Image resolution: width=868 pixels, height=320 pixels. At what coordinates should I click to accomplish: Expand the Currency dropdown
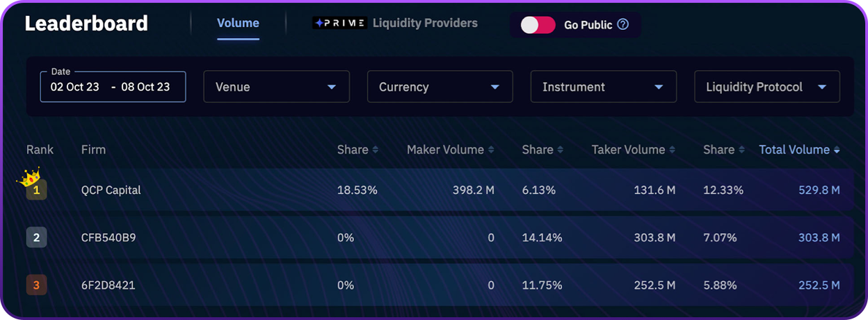point(440,87)
